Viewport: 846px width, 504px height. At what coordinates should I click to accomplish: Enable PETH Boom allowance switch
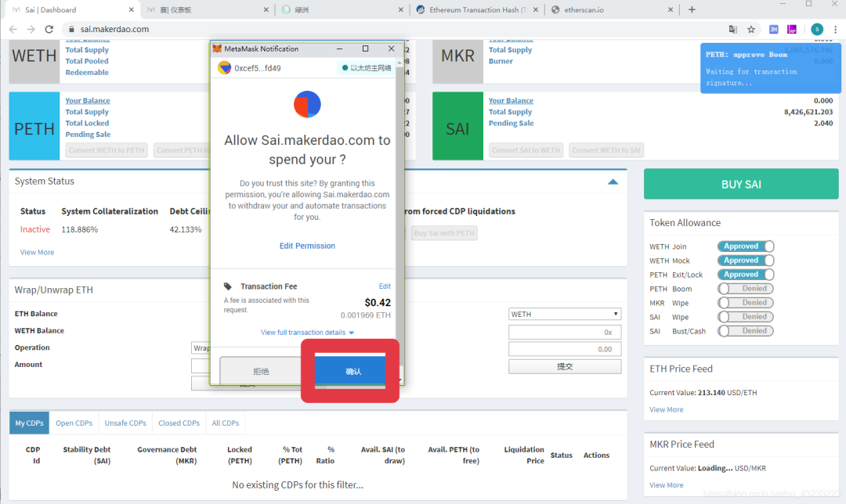[746, 288]
